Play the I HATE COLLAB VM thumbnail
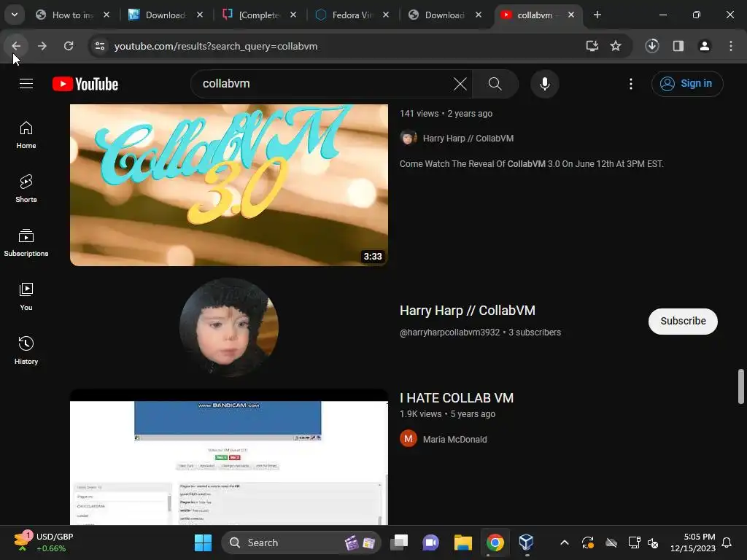The width and height of the screenshot is (747, 560). pyautogui.click(x=228, y=458)
